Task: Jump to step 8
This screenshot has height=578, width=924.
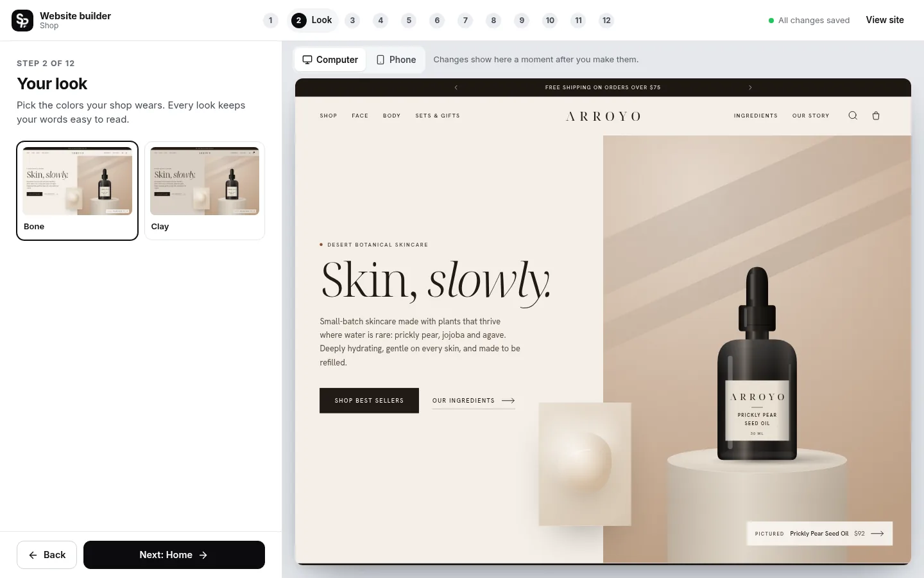Action: (x=493, y=21)
